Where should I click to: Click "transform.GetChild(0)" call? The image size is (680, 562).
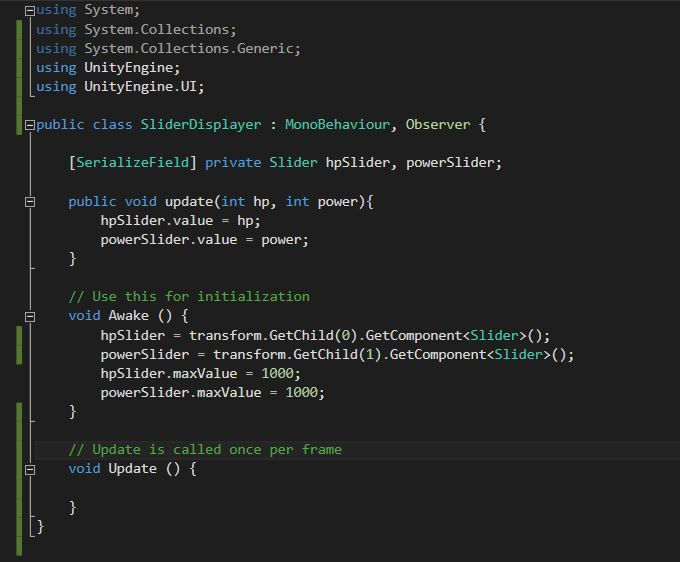(274, 336)
